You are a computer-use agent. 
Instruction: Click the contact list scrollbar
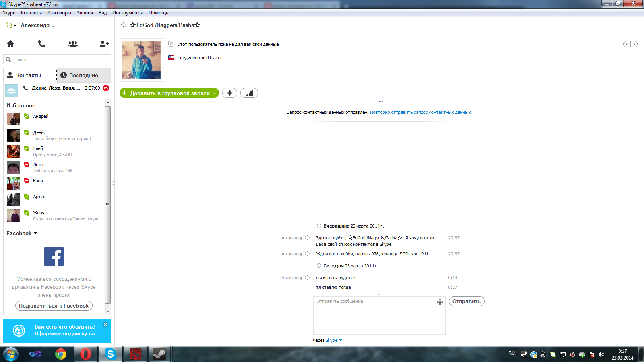[x=107, y=205]
